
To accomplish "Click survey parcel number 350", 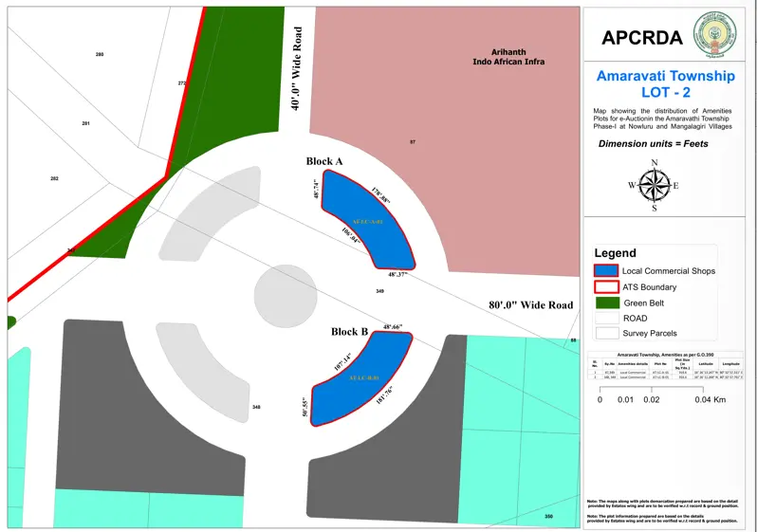I will pos(548,517).
